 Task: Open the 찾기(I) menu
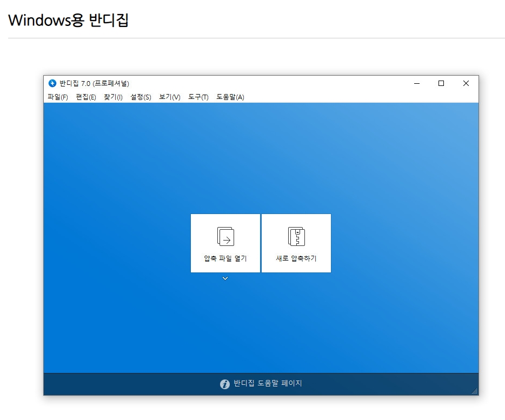[113, 97]
